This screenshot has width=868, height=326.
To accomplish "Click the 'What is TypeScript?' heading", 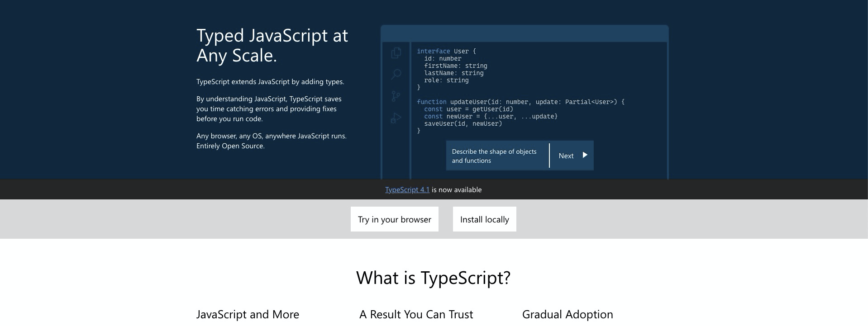I will (434, 278).
